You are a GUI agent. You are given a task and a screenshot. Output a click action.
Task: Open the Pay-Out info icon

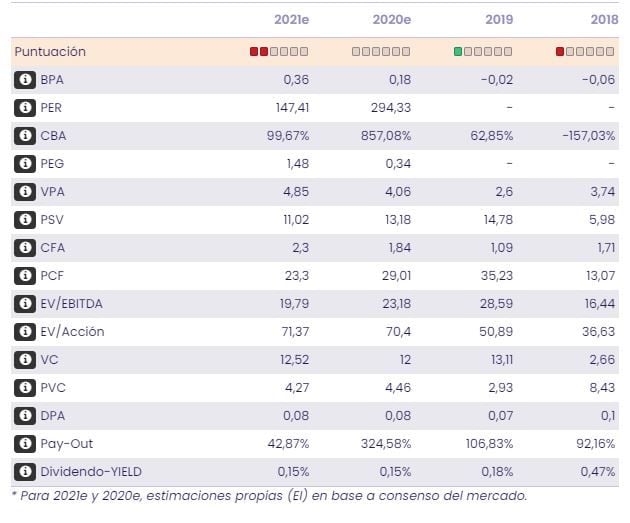[x=25, y=443]
